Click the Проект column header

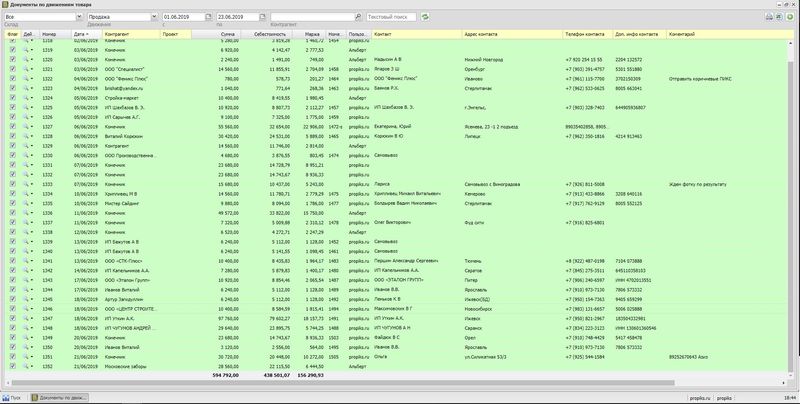(176, 34)
